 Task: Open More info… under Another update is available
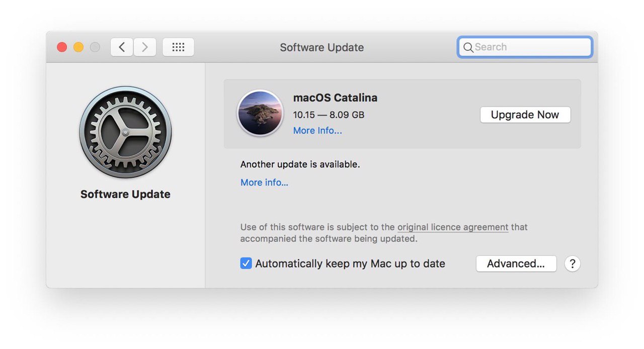(x=264, y=183)
